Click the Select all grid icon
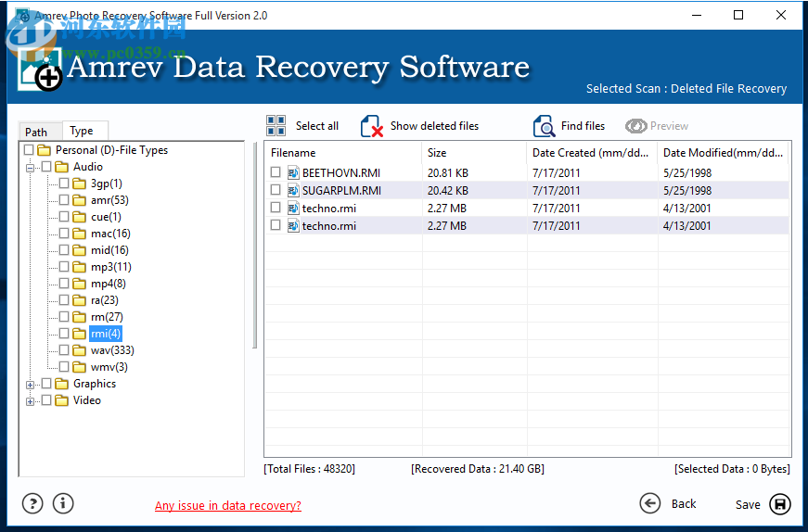Image resolution: width=808 pixels, height=532 pixels. pos(276,126)
